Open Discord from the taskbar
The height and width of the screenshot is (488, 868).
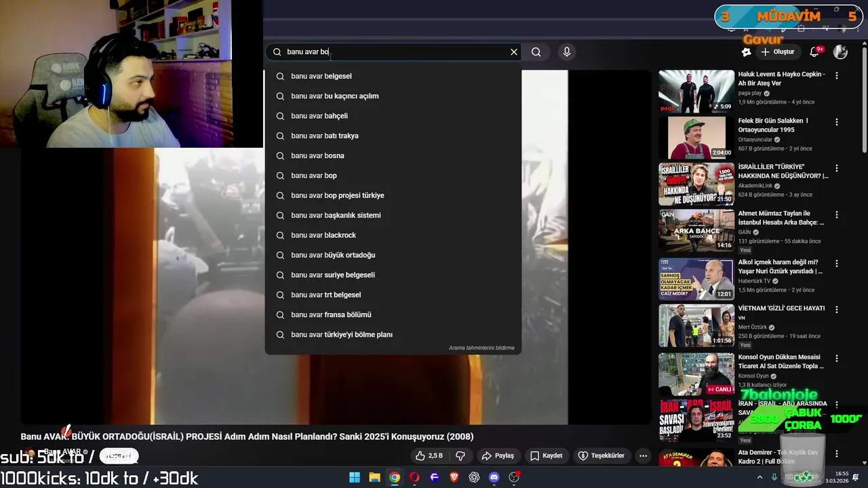[x=494, y=477]
